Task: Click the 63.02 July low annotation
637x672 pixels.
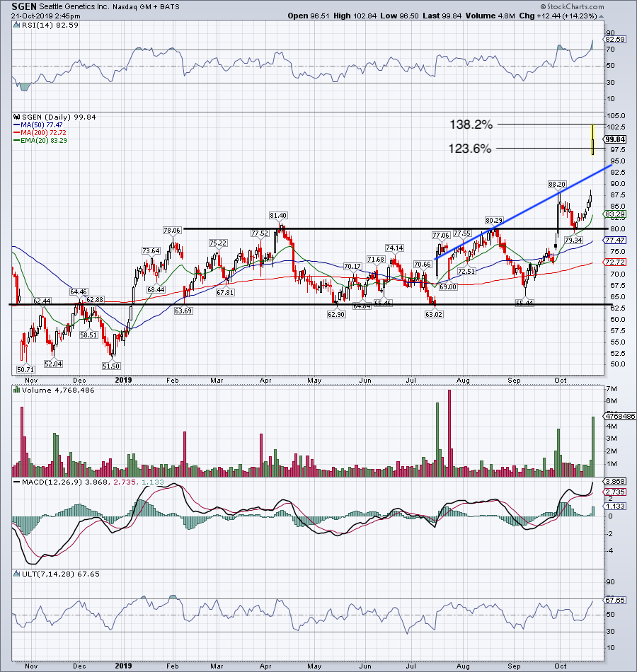Action: 434,314
